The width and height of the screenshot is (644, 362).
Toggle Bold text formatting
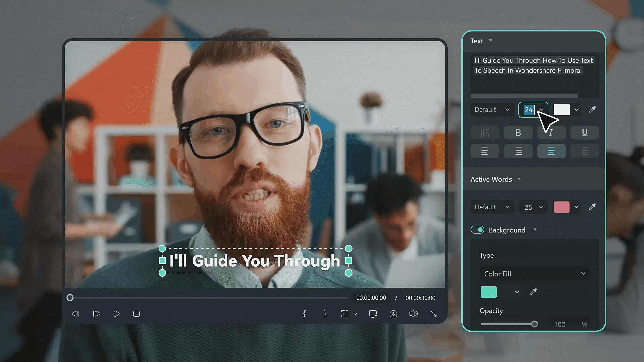pos(518,133)
